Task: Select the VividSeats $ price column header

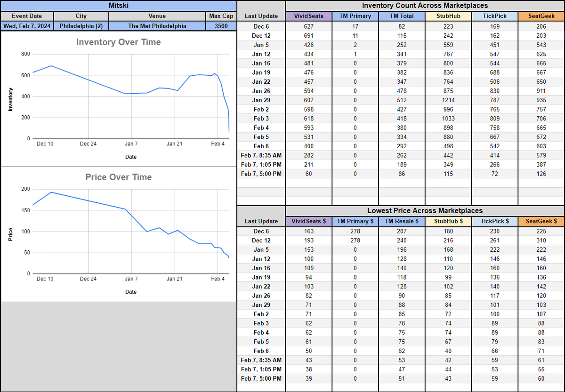Action: pos(308,221)
